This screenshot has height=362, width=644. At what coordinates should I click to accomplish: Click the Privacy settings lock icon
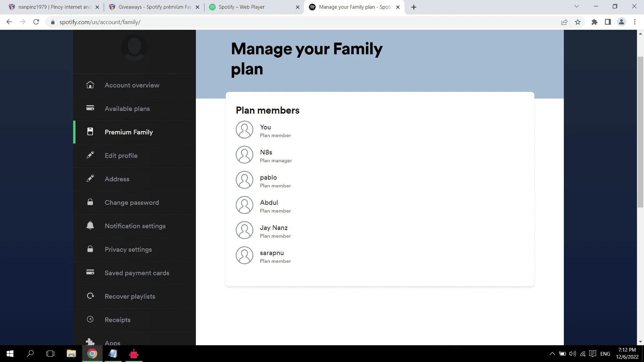[x=90, y=249]
